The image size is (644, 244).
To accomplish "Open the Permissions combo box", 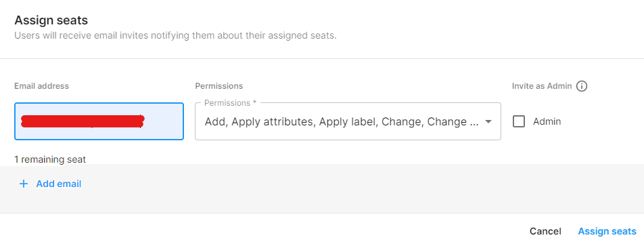I will (348, 121).
